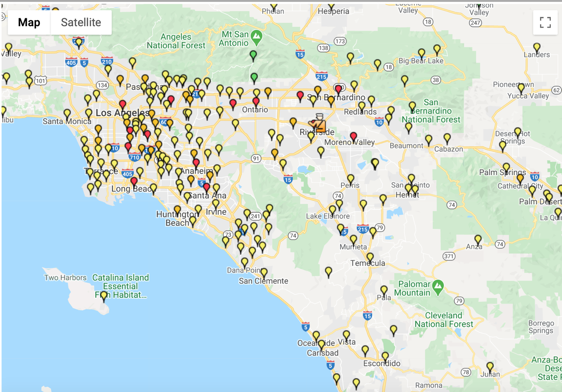Viewport: 562px width, 392px height.
Task: Open the yellow marker above Vista
Action: (x=346, y=336)
